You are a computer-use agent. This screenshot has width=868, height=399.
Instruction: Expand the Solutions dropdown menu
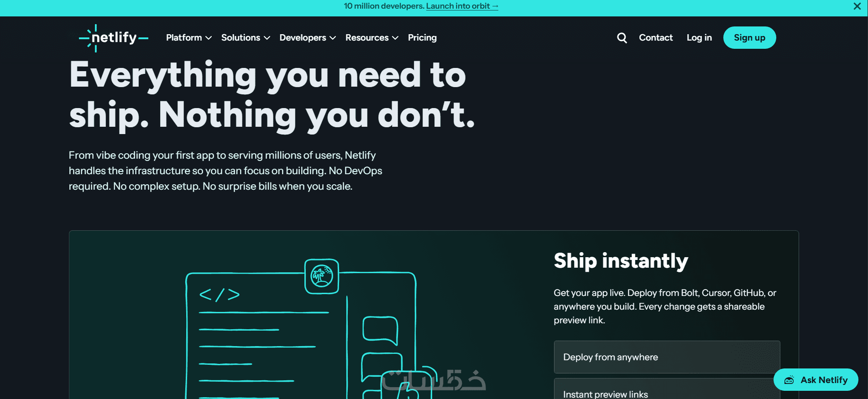click(x=246, y=38)
